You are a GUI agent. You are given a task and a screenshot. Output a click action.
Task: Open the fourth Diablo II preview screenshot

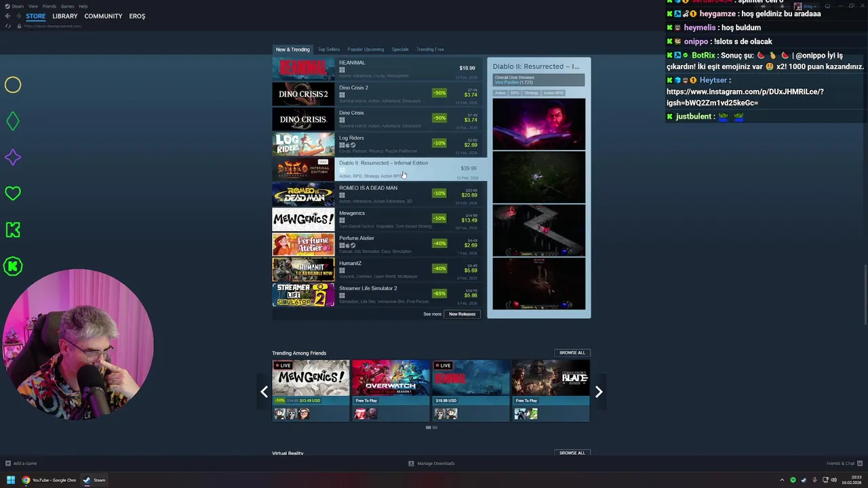(538, 283)
